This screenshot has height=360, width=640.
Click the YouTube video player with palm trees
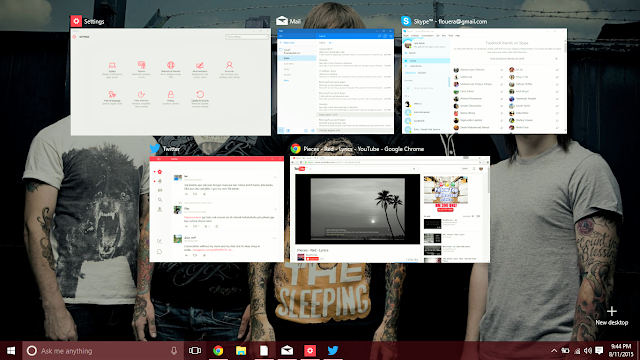pyautogui.click(x=358, y=209)
